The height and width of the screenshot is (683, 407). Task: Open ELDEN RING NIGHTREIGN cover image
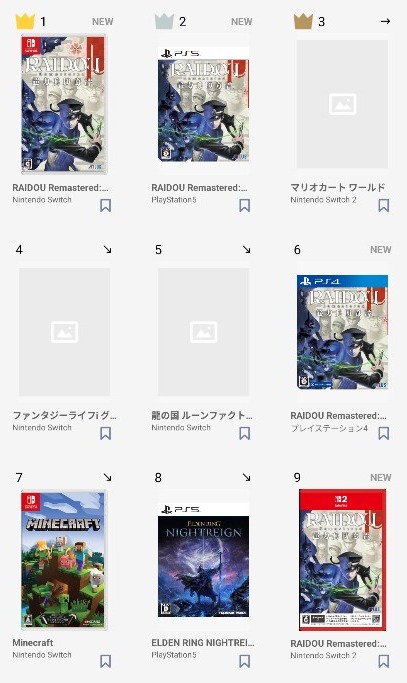204,560
